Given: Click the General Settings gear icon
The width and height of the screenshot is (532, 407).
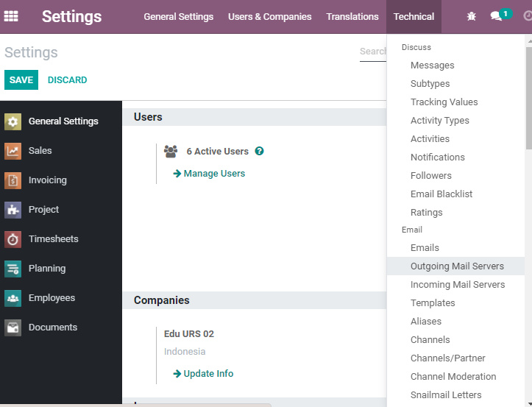Looking at the screenshot, I should click(x=13, y=121).
